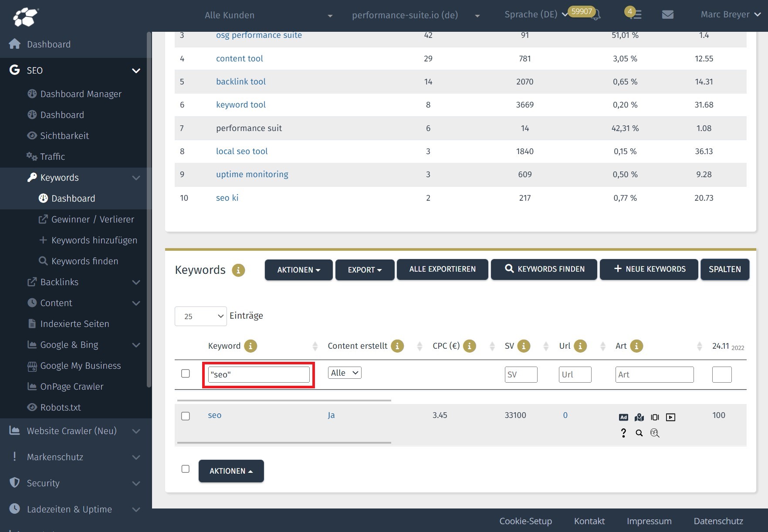
Task: Show info for the Keywords section heading
Action: tap(238, 270)
